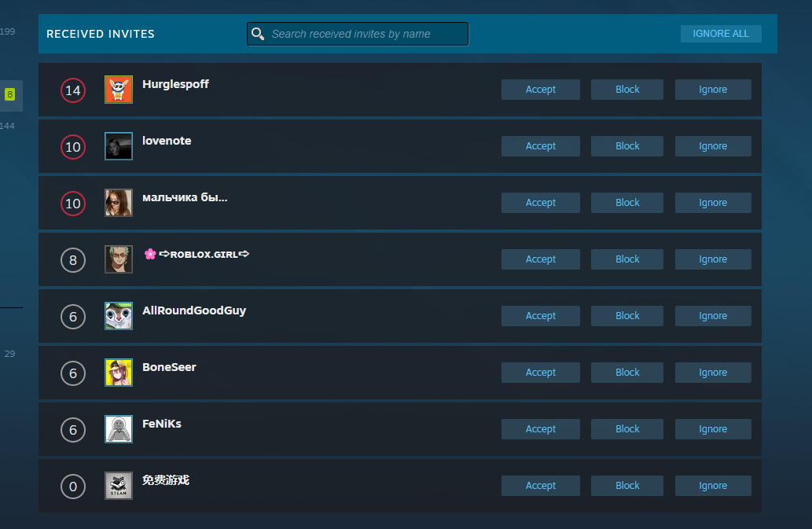Open Hurglespoff profile name link
This screenshot has height=529, width=812.
pos(175,84)
